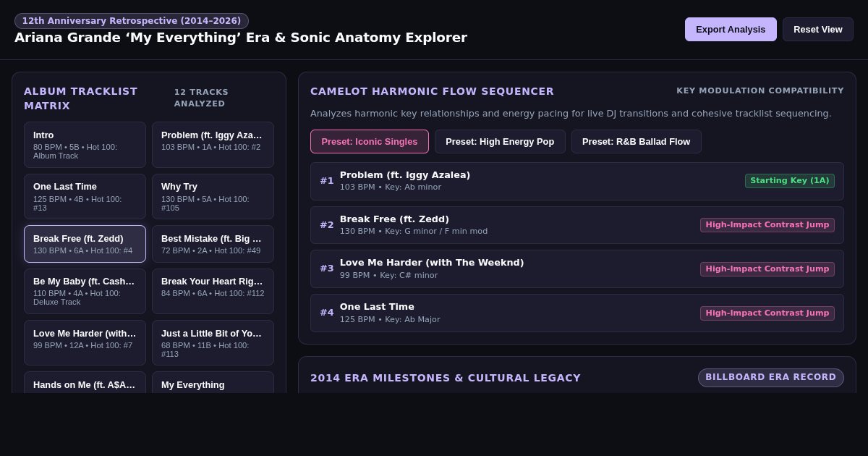Click sequencer row #4 One Last Time
Viewport: 868px width, 456px height.
point(577,313)
